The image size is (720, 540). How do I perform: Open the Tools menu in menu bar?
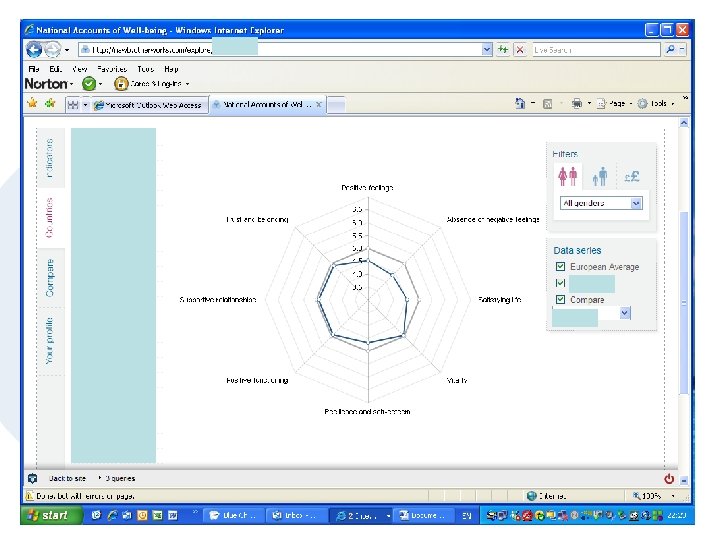(x=146, y=69)
